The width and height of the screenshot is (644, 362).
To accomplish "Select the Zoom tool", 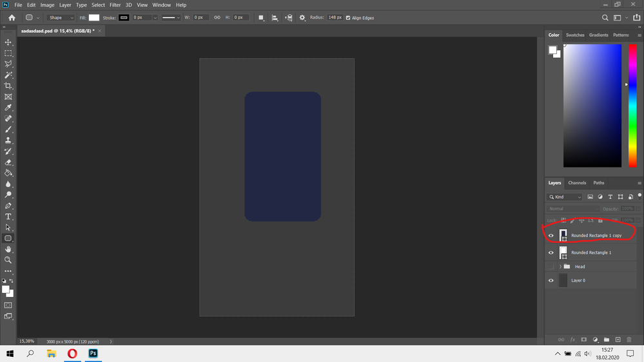I will 8,260.
